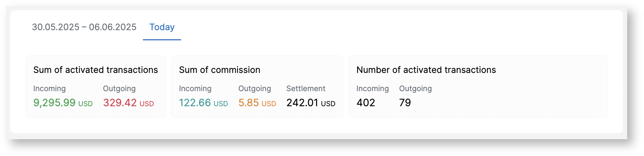The width and height of the screenshot is (644, 156).
Task: Click Outgoing label under Number of activated transactions
Action: coord(415,89)
